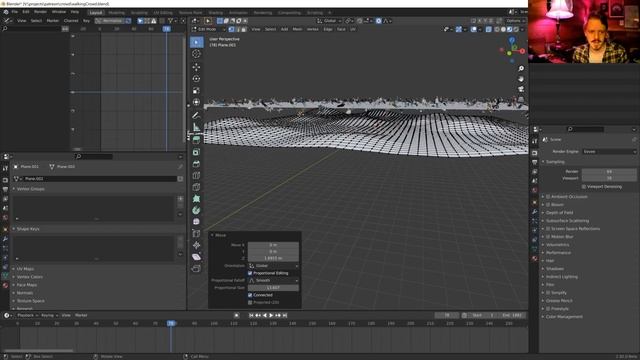This screenshot has width=640, height=360.
Task: Select the Scale tool
Action: [x=196, y=91]
